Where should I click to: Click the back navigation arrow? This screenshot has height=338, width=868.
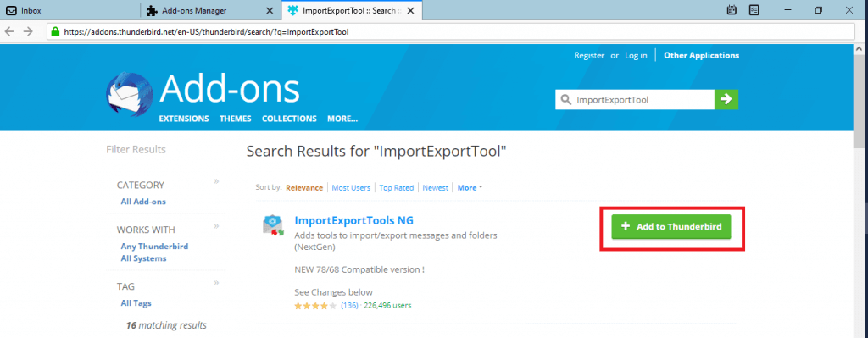(9, 31)
